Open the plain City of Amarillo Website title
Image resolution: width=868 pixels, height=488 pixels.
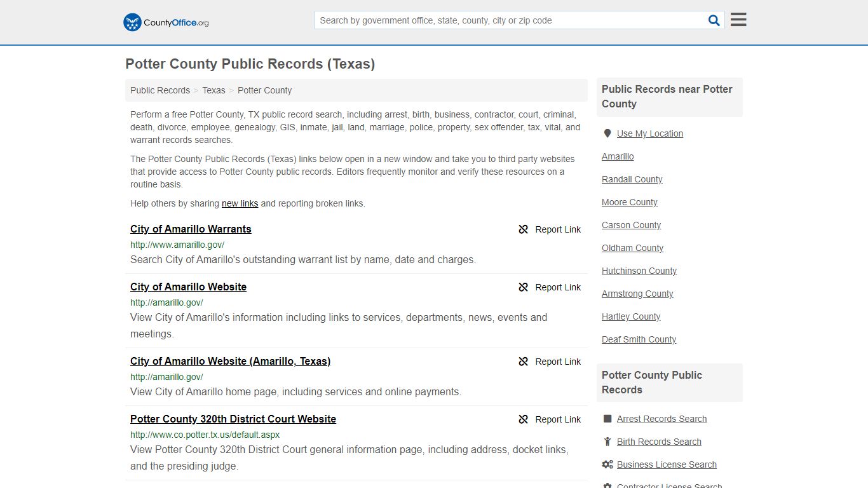tap(188, 287)
